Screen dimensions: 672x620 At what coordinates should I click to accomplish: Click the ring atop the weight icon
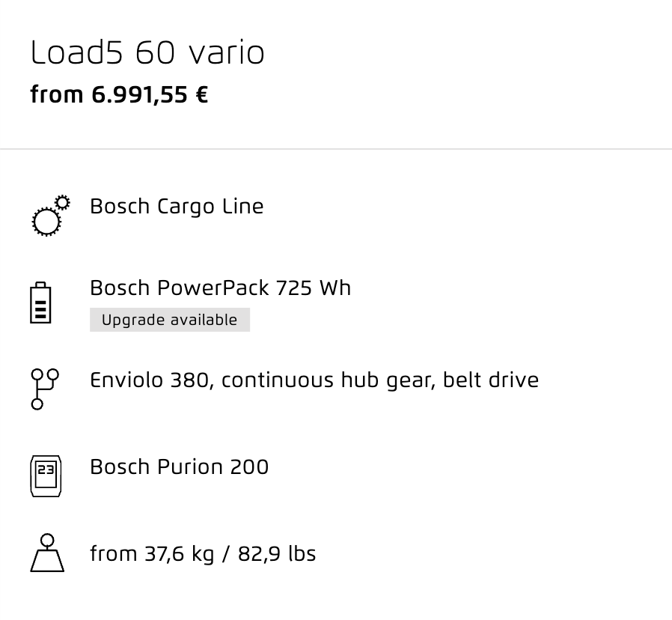[x=47, y=540]
